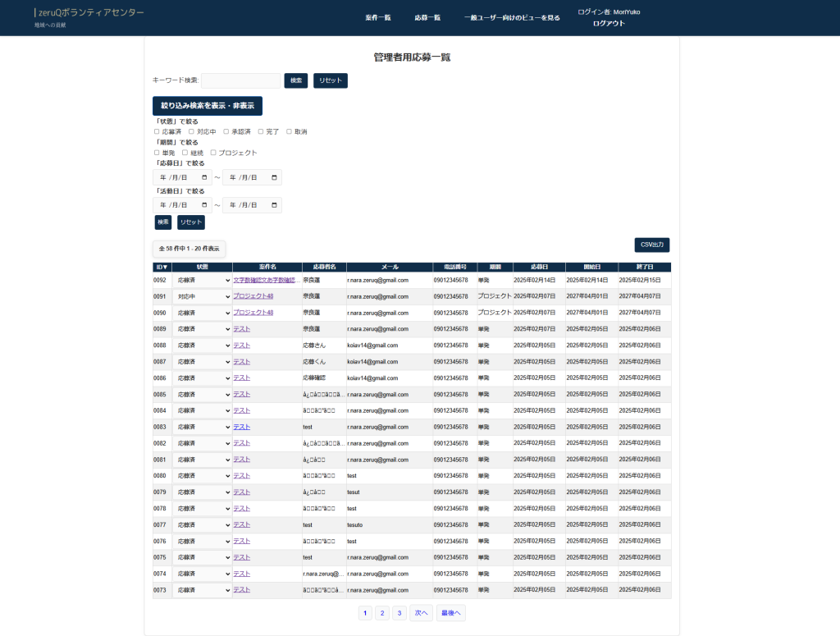Open calendar picker for 活動日 start date
The width and height of the screenshot is (840, 636).
tap(204, 205)
